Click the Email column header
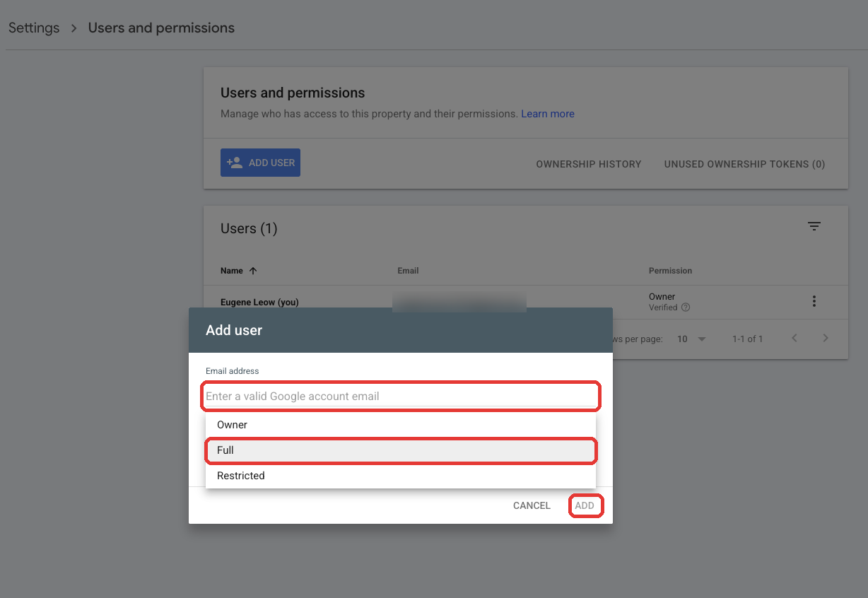The width and height of the screenshot is (868, 598). tap(409, 271)
